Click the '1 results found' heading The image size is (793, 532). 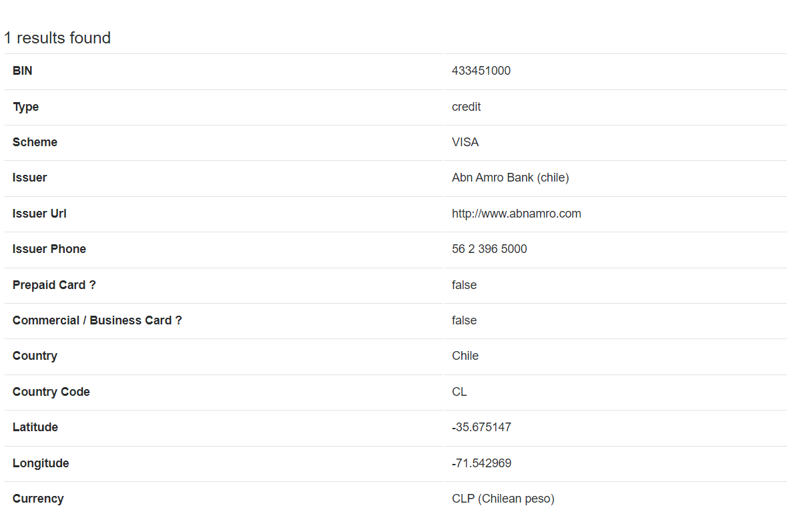[x=57, y=38]
